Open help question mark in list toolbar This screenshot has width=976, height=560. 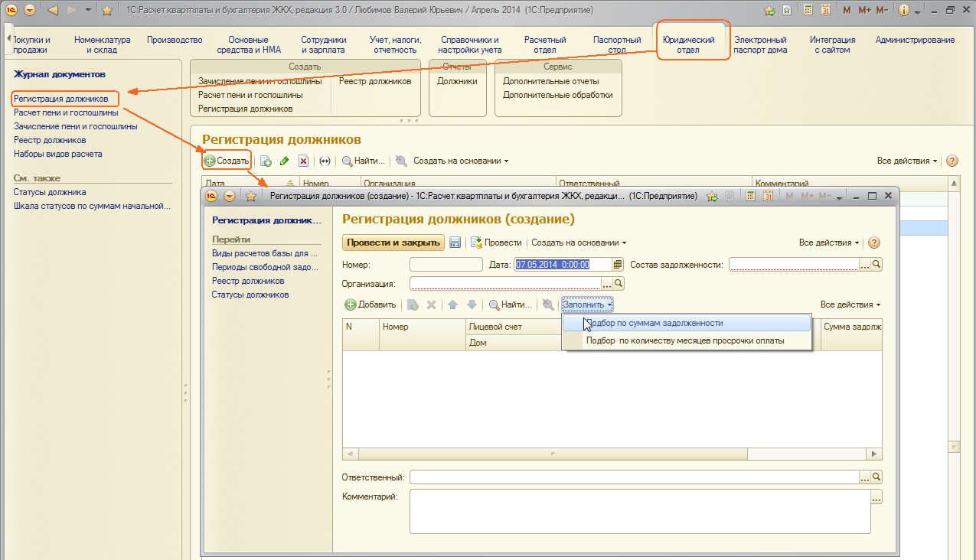(952, 161)
